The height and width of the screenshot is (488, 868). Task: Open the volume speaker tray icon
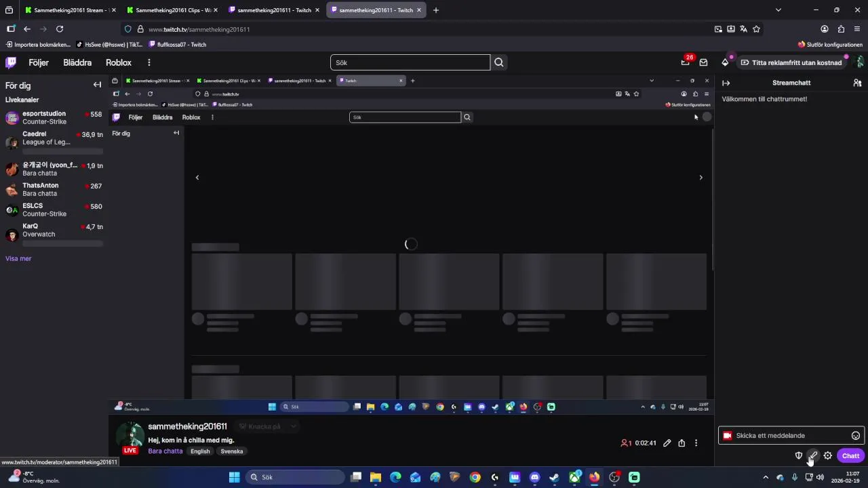[820, 477]
